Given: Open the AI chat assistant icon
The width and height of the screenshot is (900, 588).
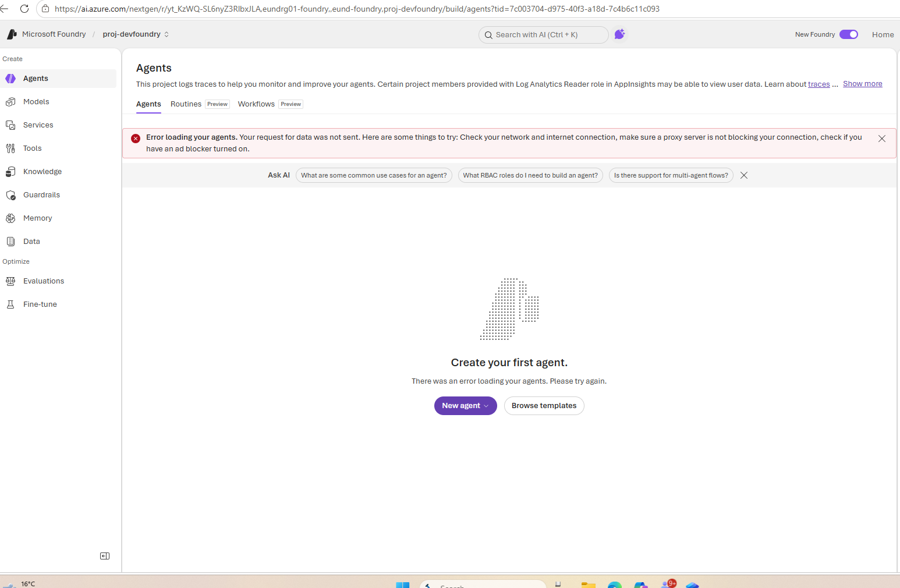Looking at the screenshot, I should 619,34.
